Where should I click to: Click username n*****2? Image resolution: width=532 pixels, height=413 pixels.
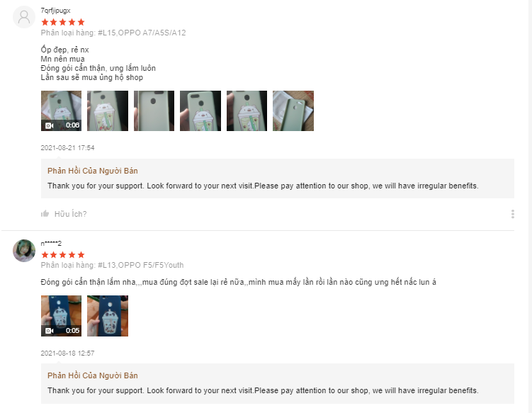click(x=51, y=243)
